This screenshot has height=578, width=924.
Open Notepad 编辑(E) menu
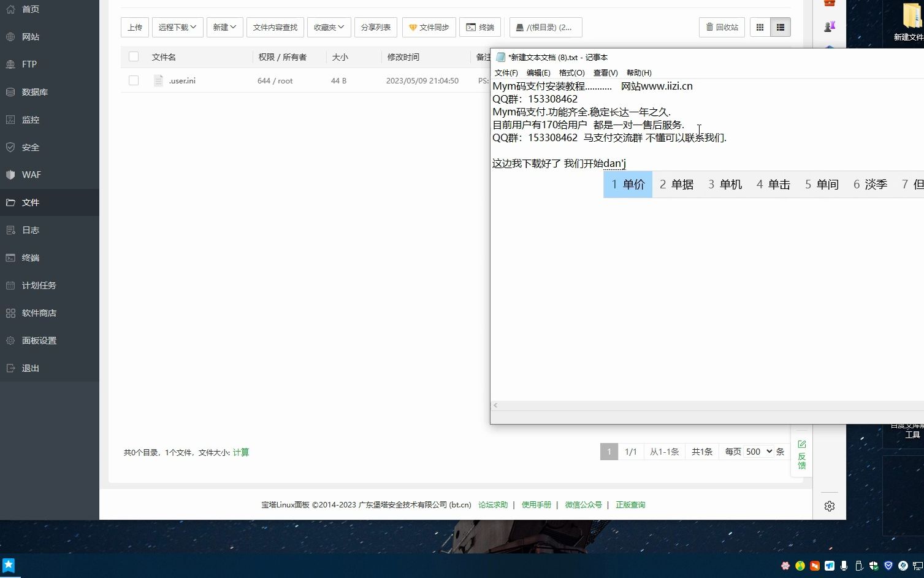tap(538, 72)
